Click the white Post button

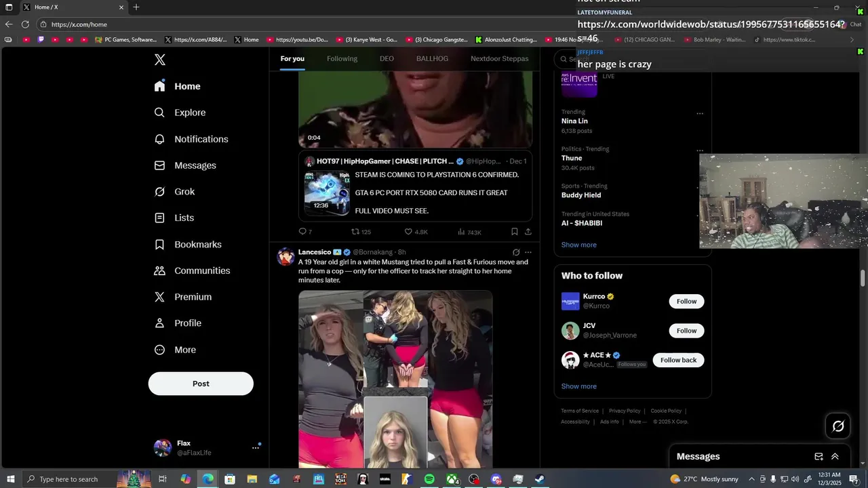pyautogui.click(x=201, y=384)
